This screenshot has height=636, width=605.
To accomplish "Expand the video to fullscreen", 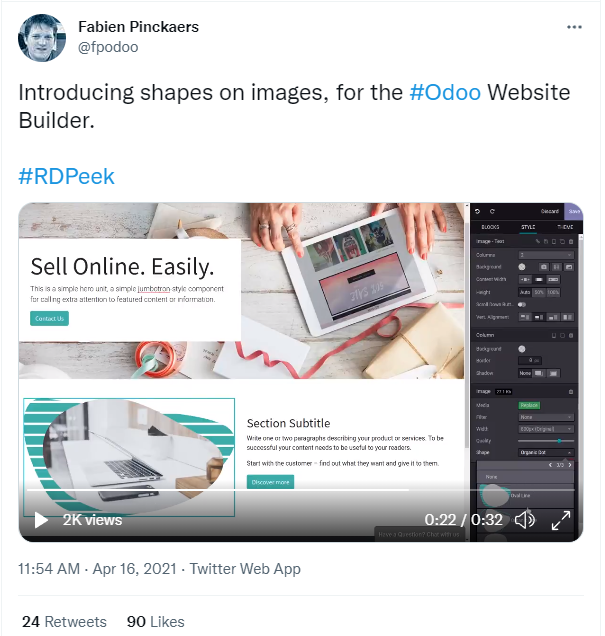I will click(561, 520).
